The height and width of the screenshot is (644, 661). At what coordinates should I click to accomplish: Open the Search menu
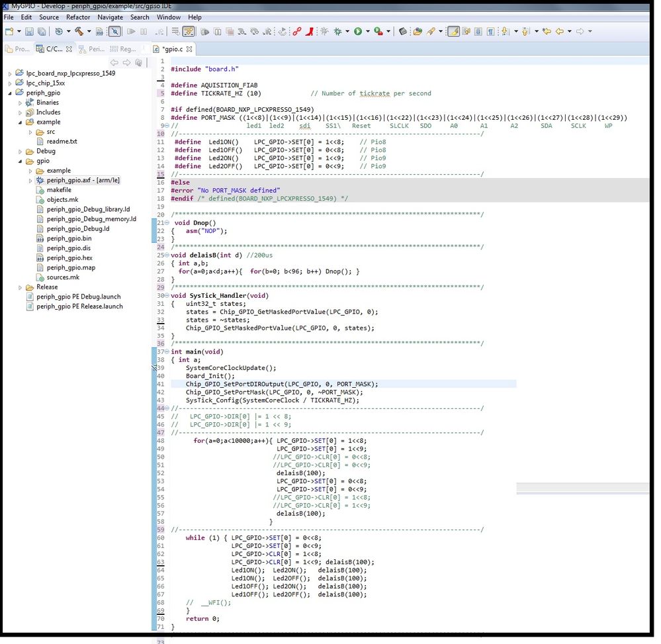140,17
